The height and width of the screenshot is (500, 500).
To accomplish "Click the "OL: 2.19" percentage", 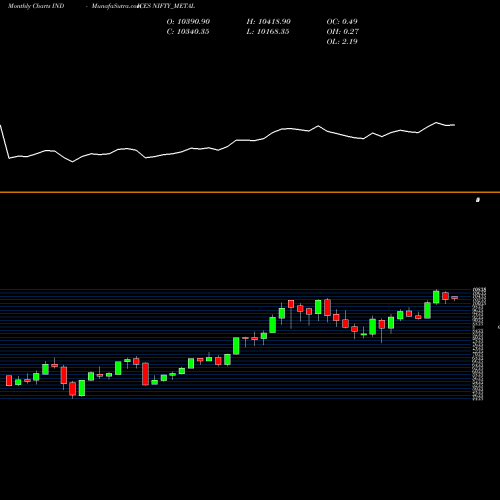I will 342,42.
